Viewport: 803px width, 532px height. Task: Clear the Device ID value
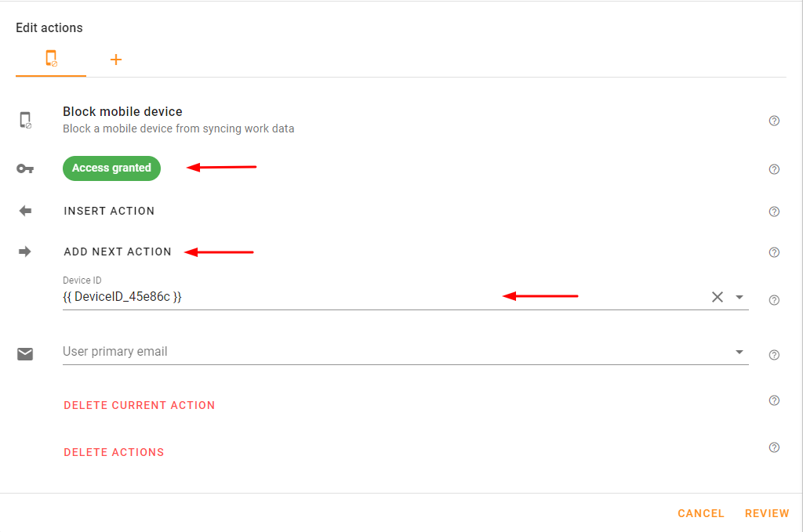tap(717, 297)
